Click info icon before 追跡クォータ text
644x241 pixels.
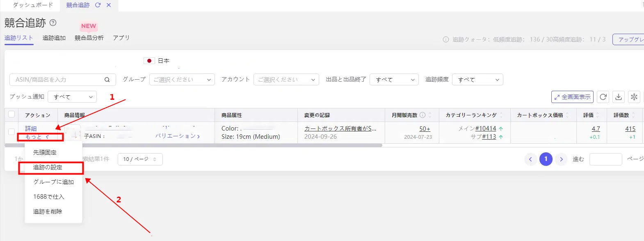tap(446, 39)
